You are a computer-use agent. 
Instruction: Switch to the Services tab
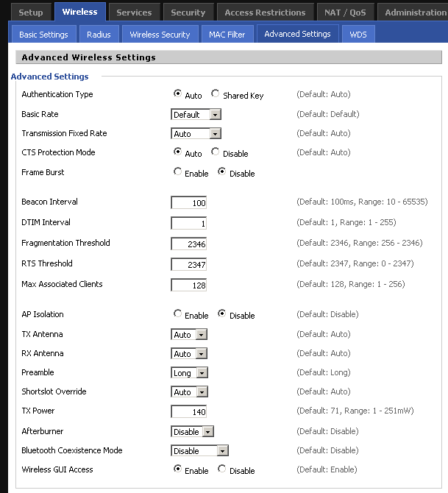[134, 13]
